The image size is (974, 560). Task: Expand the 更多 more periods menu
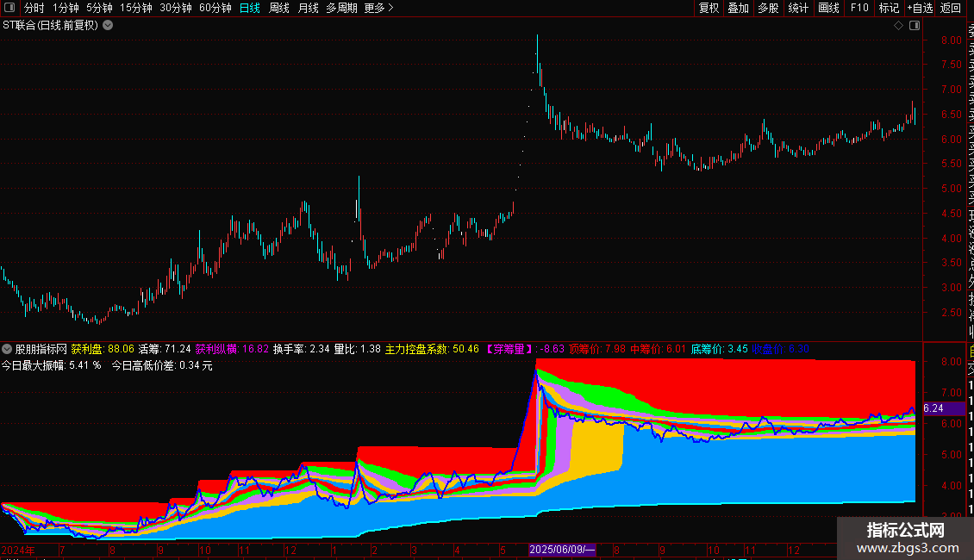tap(379, 8)
